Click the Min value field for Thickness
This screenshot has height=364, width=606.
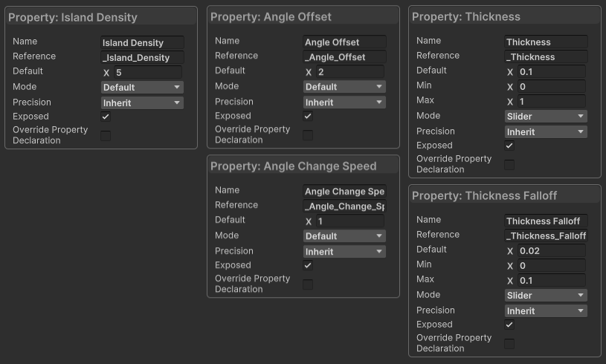point(551,87)
